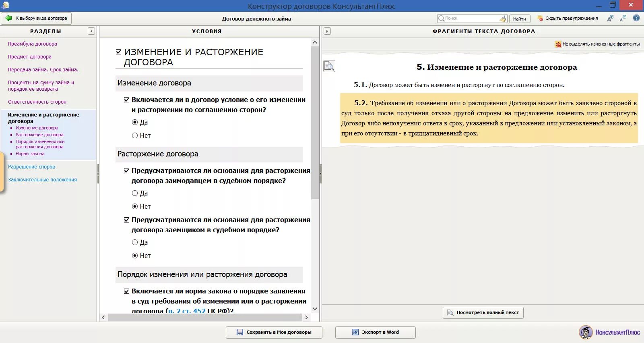Collapse the contract fragments panel arrow

(x=327, y=31)
